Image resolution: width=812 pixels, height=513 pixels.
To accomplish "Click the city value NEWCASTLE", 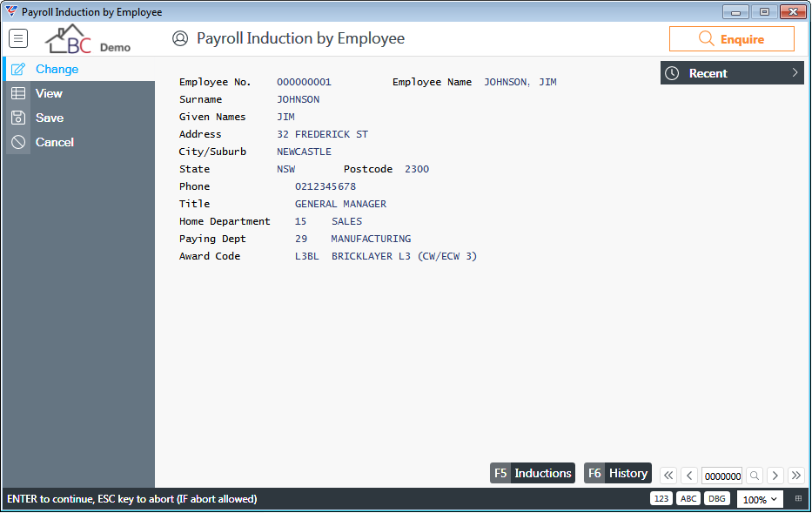I will point(304,152).
